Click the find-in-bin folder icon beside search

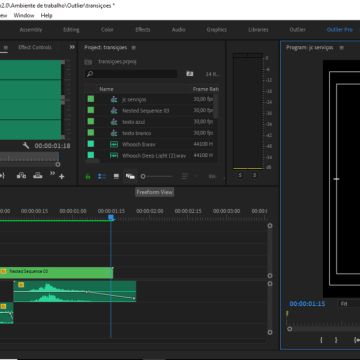pos(190,74)
